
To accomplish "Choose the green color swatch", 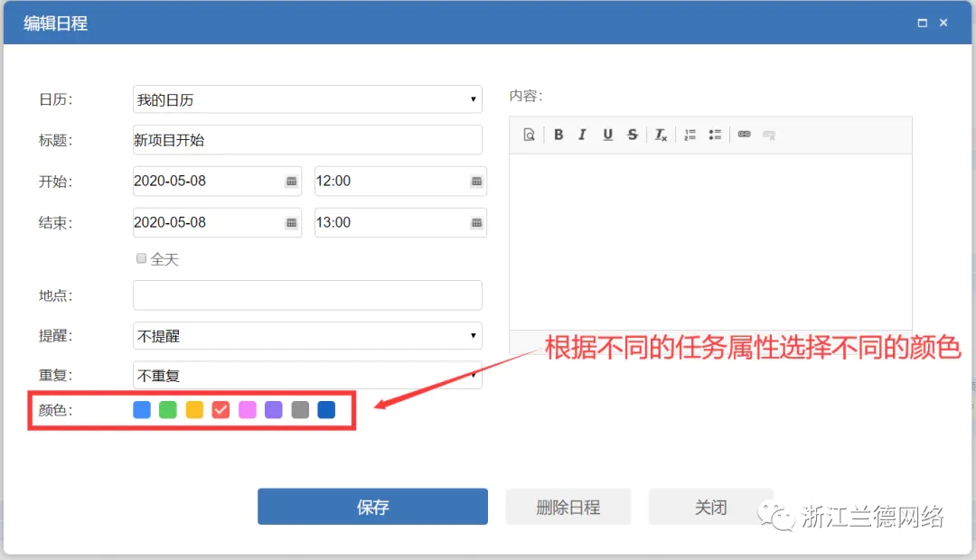I will [x=168, y=410].
